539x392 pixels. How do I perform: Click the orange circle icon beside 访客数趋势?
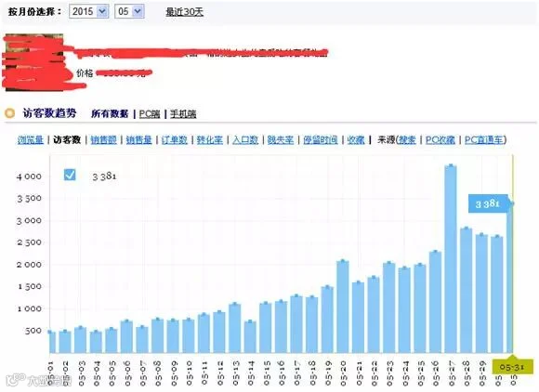click(x=9, y=113)
